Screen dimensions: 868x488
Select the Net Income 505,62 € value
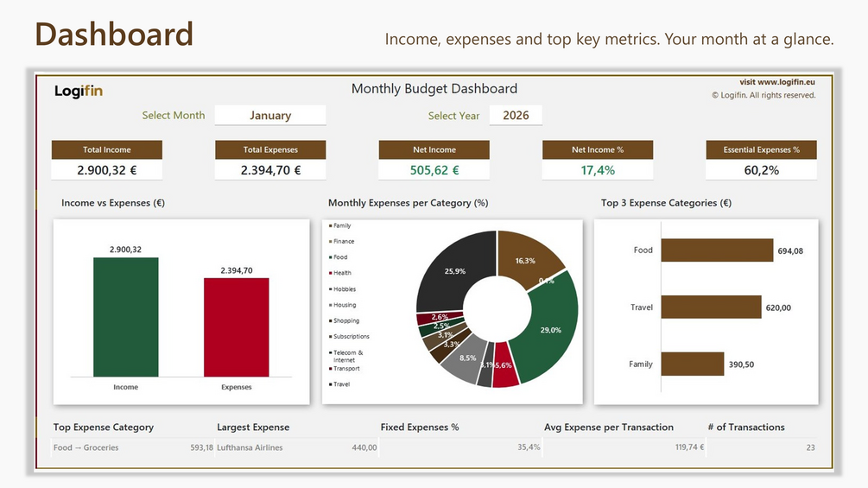434,170
